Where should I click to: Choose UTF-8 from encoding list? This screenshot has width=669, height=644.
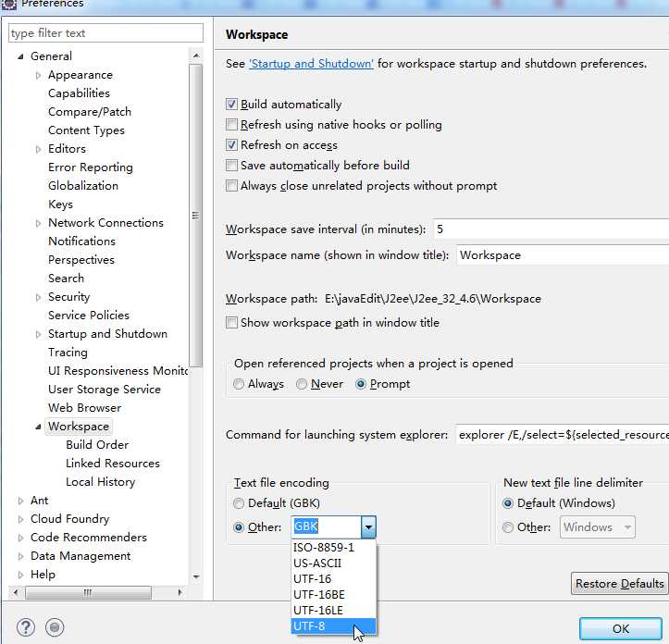pos(334,626)
